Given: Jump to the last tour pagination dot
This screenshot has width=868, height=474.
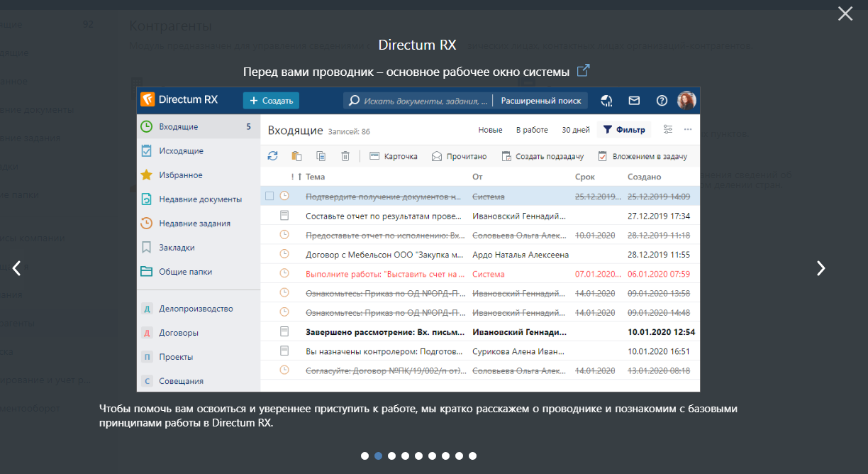Looking at the screenshot, I should pos(473,456).
